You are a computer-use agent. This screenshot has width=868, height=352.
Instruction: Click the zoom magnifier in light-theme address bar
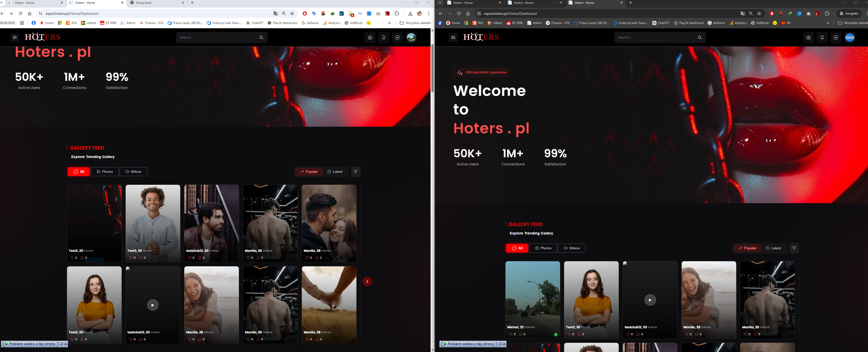284,14
